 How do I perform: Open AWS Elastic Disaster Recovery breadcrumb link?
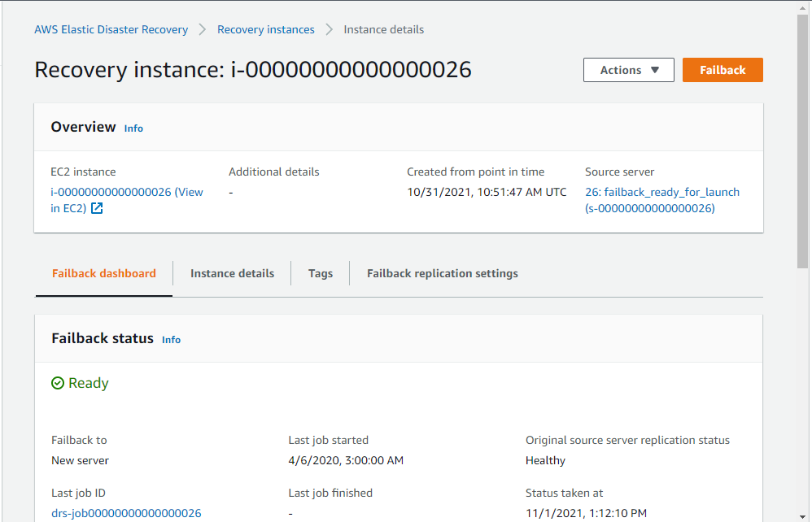[111, 29]
